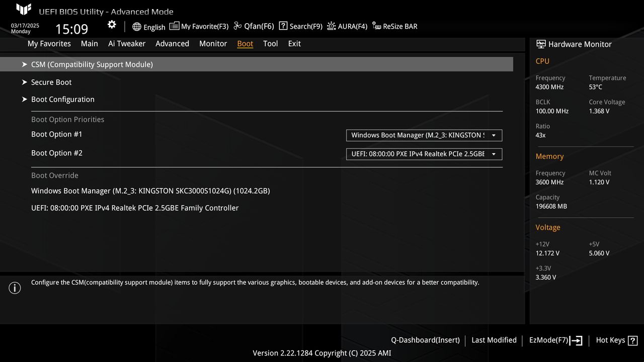Click the Capacity 196608 MB value
This screenshot has height=362, width=644.
coord(551,206)
